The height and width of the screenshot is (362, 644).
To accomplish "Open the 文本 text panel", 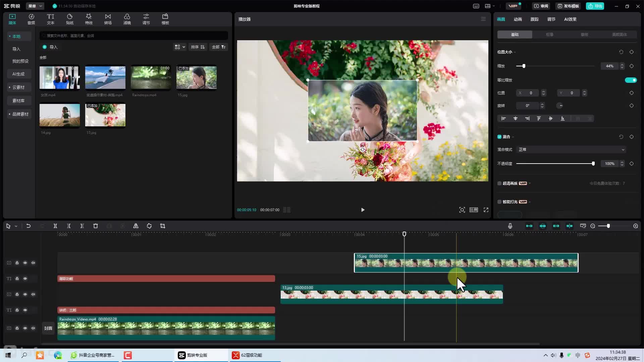I will point(50,19).
